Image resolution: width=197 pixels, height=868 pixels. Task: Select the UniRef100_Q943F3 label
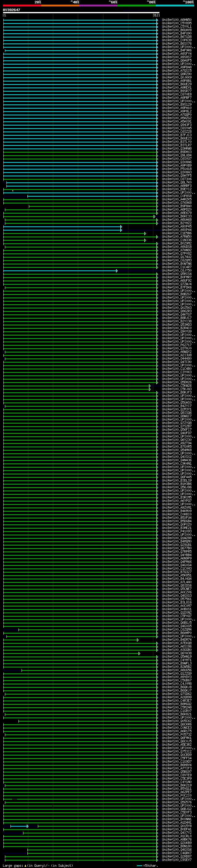[x=176, y=125]
